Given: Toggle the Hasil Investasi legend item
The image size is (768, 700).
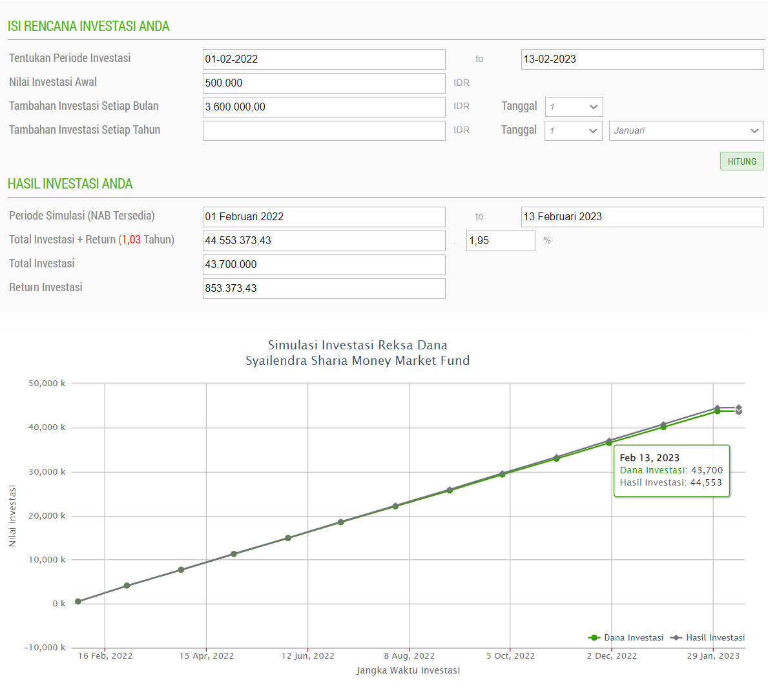Looking at the screenshot, I should [x=707, y=637].
